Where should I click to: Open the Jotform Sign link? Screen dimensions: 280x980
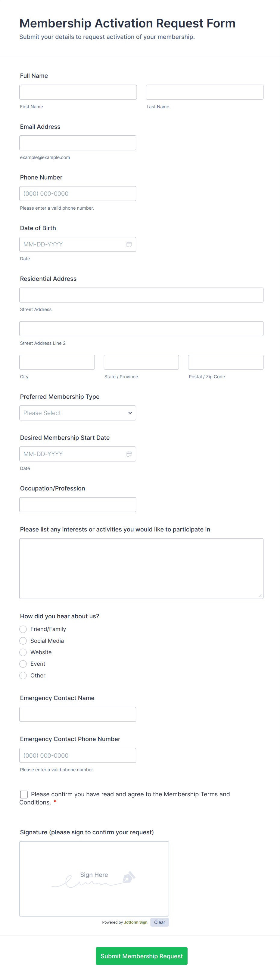pyautogui.click(x=135, y=922)
